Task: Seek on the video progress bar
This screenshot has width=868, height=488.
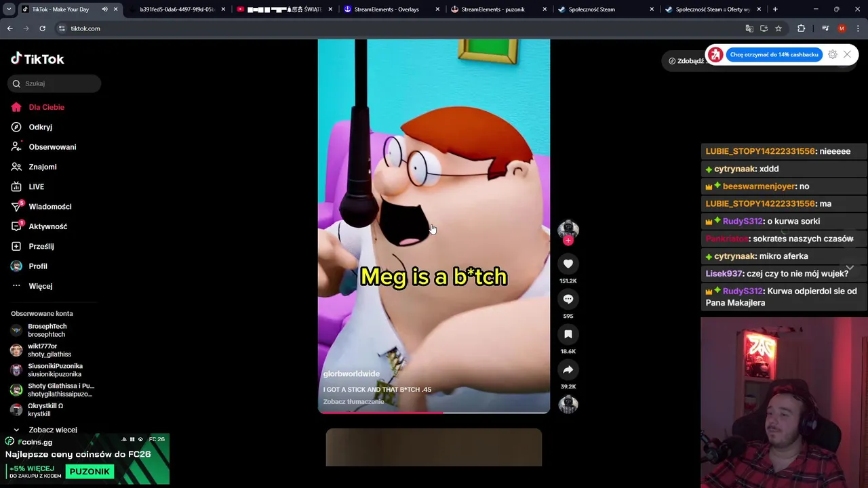Action: click(434, 412)
